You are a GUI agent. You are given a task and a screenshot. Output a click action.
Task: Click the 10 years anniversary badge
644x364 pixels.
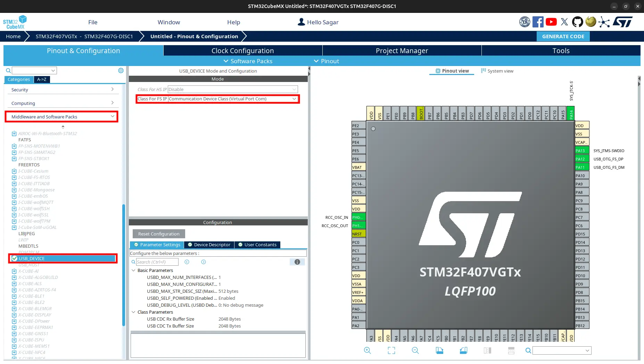[x=525, y=22]
